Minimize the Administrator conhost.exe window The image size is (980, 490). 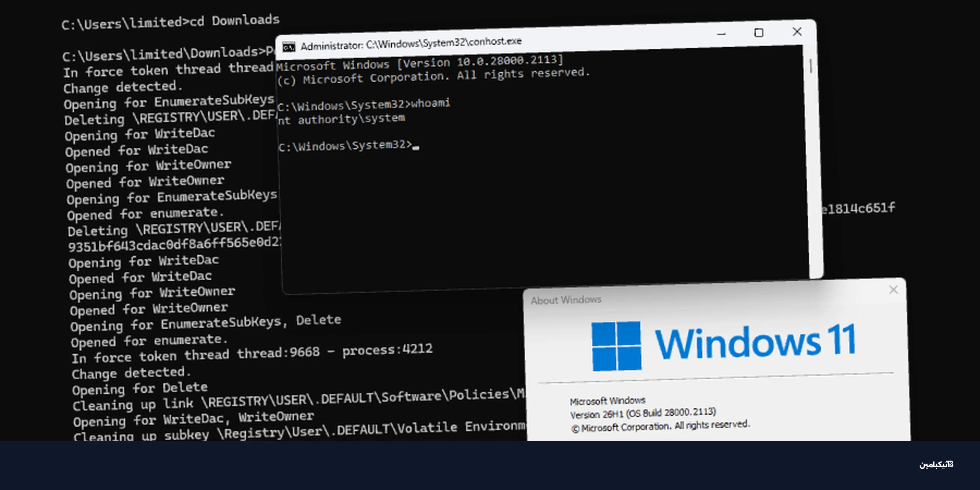coord(721,34)
